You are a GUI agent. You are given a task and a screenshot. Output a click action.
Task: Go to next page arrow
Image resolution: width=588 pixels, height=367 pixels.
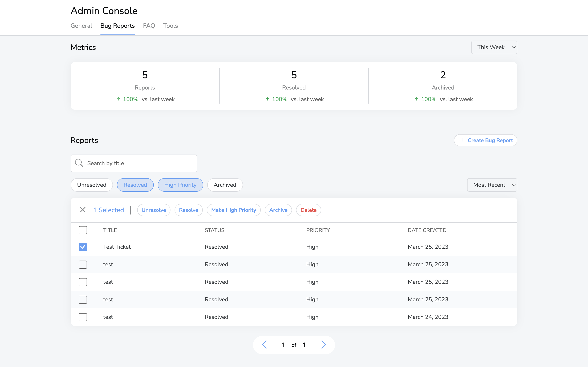click(x=323, y=345)
